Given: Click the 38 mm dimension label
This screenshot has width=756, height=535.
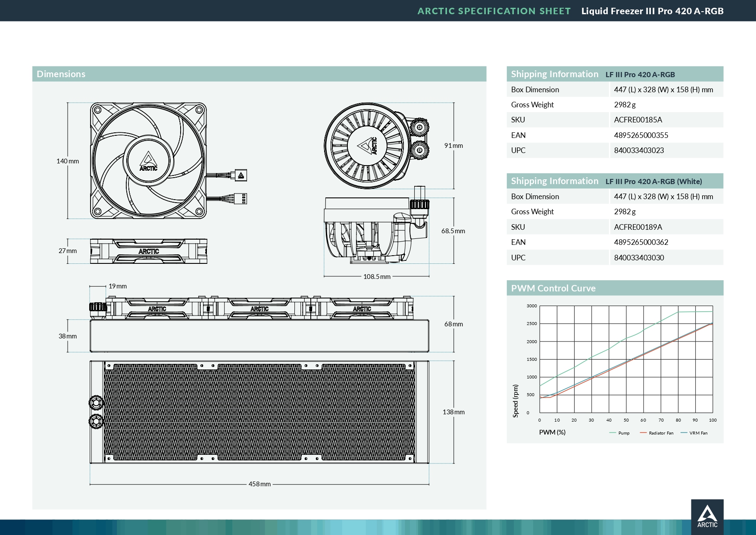Looking at the screenshot, I should pyautogui.click(x=68, y=336).
